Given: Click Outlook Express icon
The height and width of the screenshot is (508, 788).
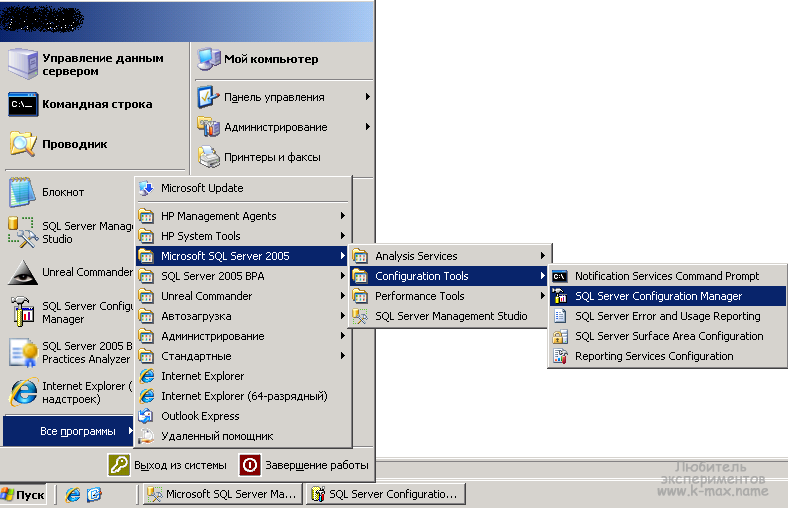Looking at the screenshot, I should pyautogui.click(x=146, y=416).
